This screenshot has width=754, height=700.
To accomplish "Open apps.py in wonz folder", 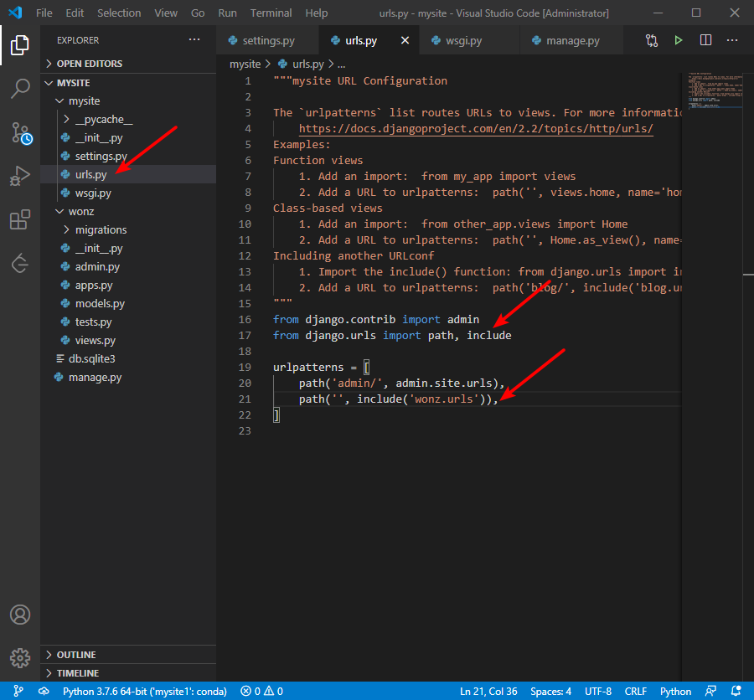I will [128, 285].
